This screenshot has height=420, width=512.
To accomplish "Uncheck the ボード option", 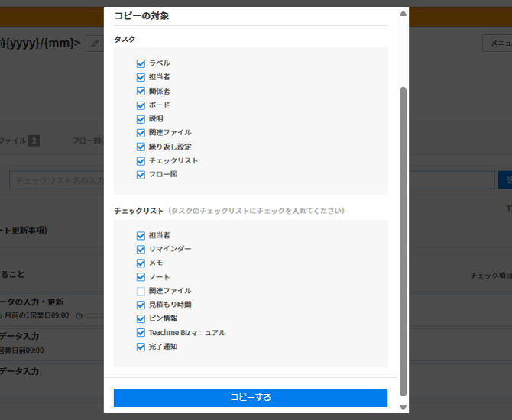I will (x=141, y=105).
